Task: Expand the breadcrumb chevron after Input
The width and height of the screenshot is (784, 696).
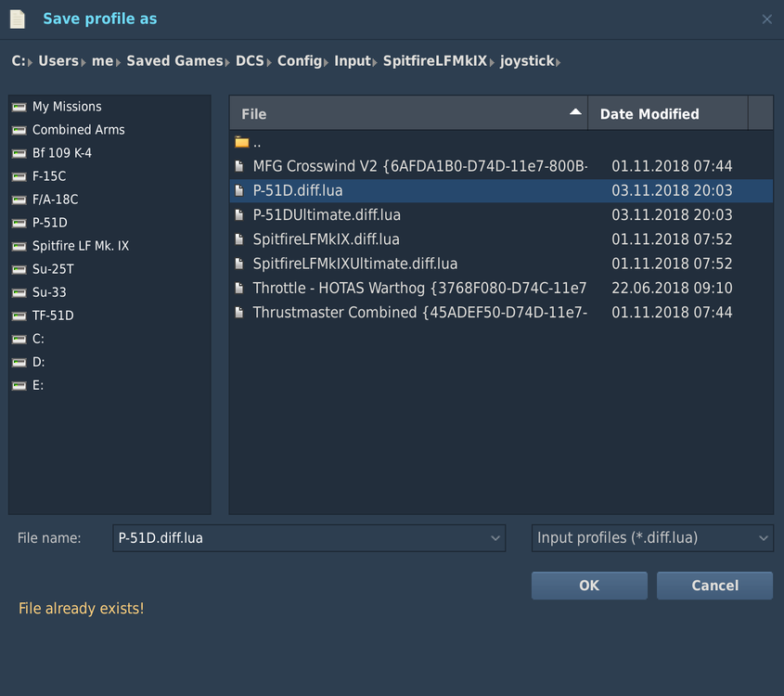Action: (x=375, y=60)
